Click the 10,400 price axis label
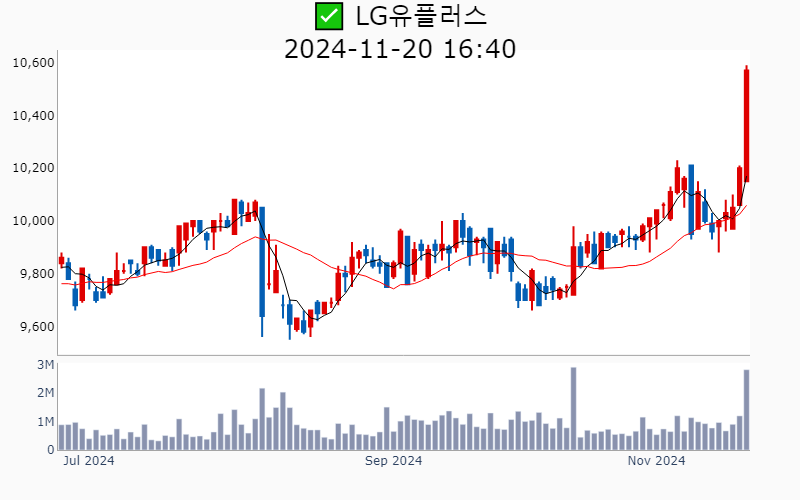Image resolution: width=800 pixels, height=500 pixels. click(x=33, y=116)
